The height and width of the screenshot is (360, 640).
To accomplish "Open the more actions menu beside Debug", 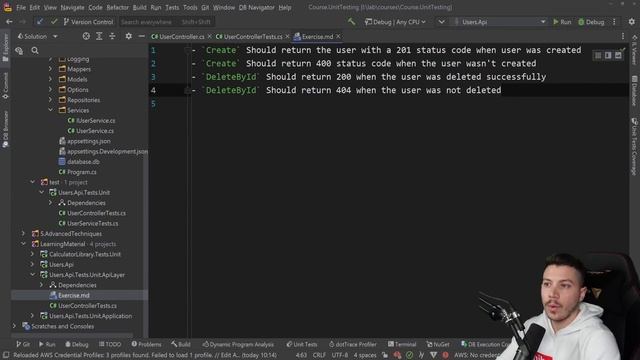I will 614,22.
